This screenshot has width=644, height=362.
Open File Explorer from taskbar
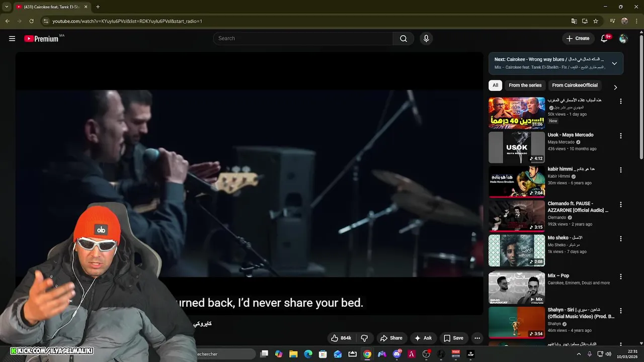(x=293, y=354)
